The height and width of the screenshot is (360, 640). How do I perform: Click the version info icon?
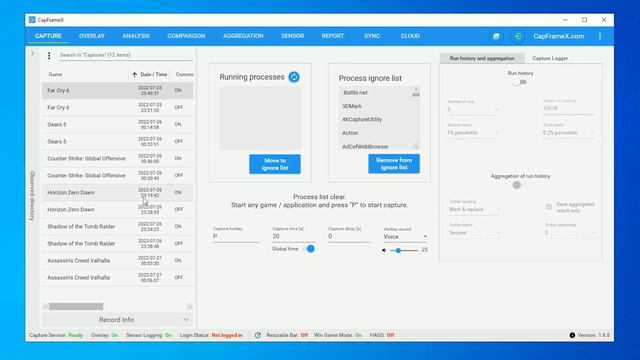572,335
